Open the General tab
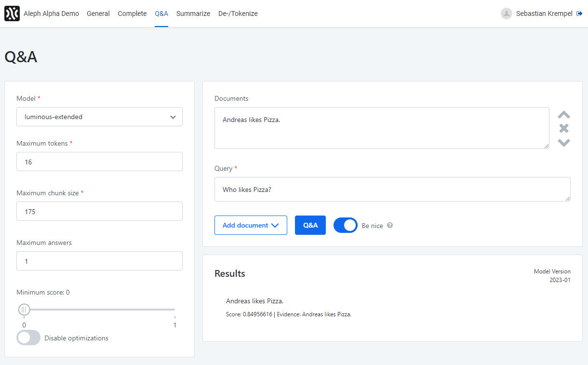 pyautogui.click(x=98, y=14)
